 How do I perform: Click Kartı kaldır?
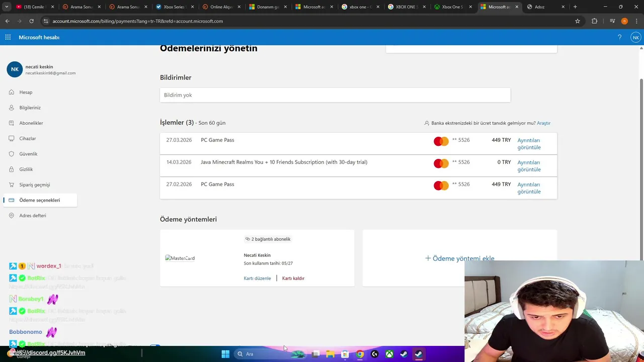click(293, 279)
